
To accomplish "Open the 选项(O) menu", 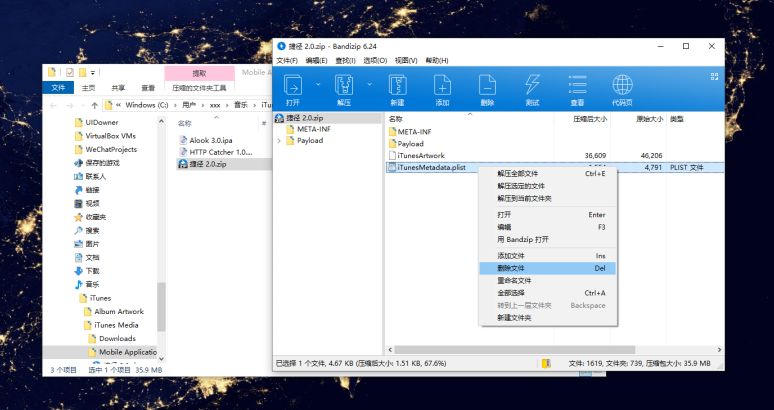I will click(375, 60).
